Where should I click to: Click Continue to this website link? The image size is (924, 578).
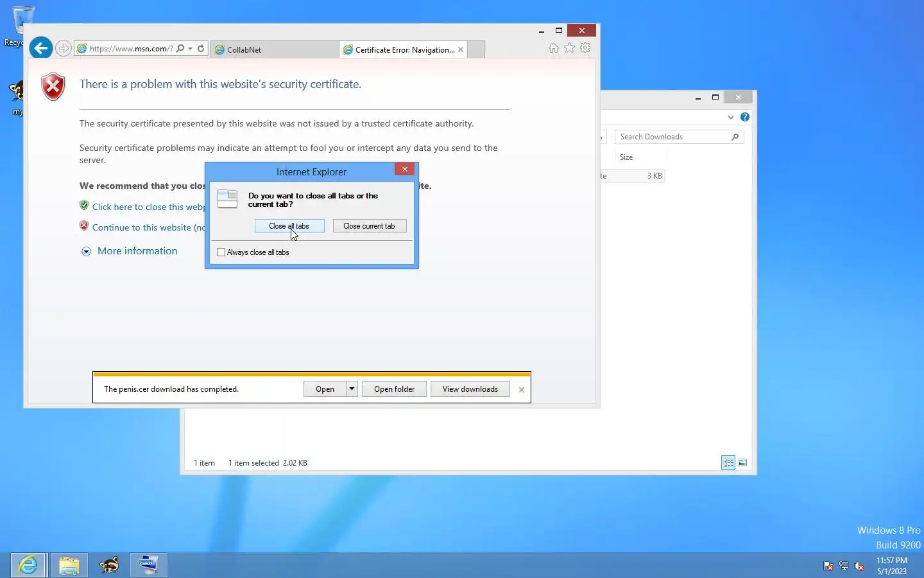click(148, 227)
